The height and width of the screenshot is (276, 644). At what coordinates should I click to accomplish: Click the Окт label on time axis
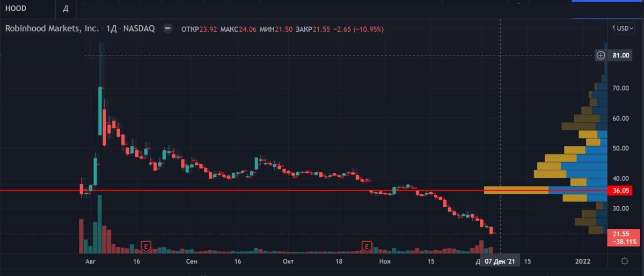pos(288,262)
